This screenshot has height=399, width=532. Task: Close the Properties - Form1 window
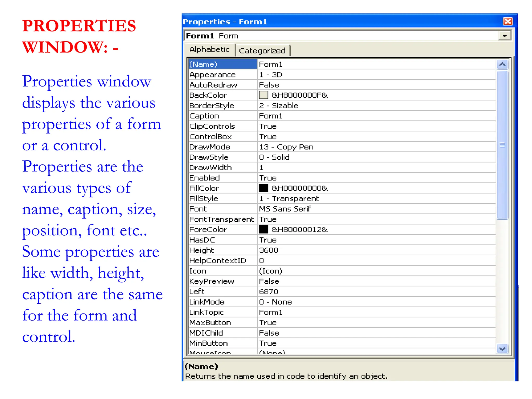point(508,21)
